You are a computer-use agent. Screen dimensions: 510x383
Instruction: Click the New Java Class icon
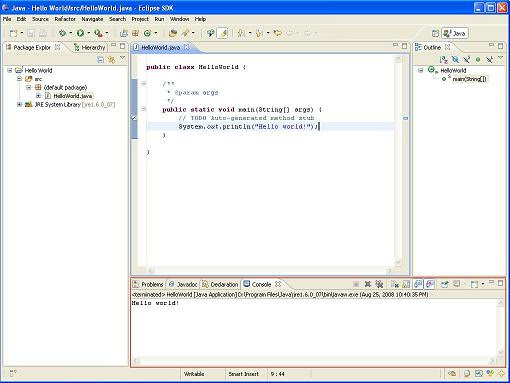[x=147, y=33]
